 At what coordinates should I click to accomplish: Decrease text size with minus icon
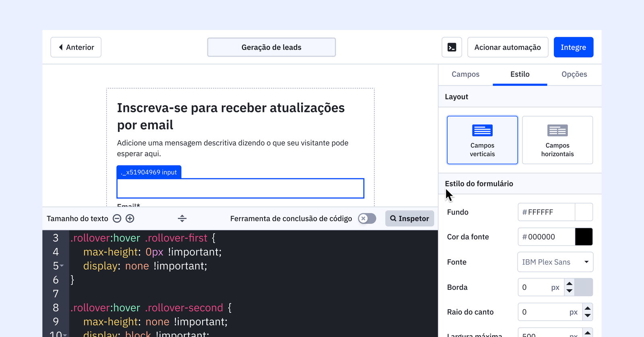(117, 219)
